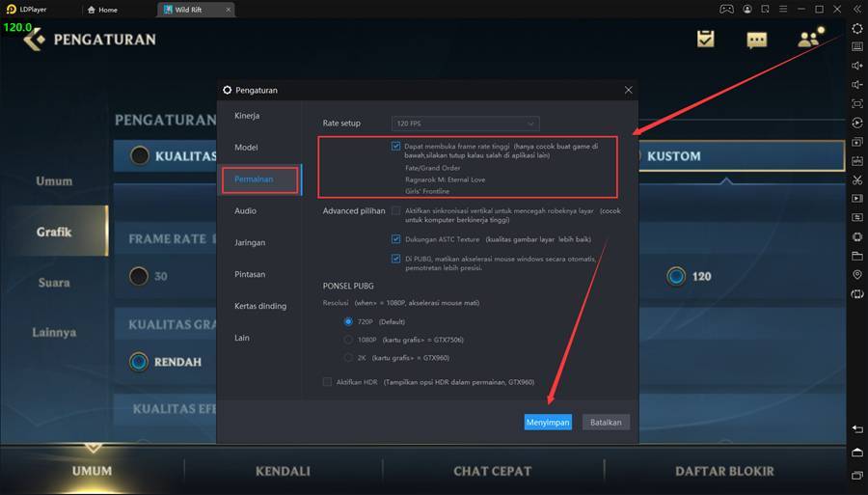Collapse the sidebar with the double chevron
The width and height of the screenshot is (868, 495).
pos(857,9)
